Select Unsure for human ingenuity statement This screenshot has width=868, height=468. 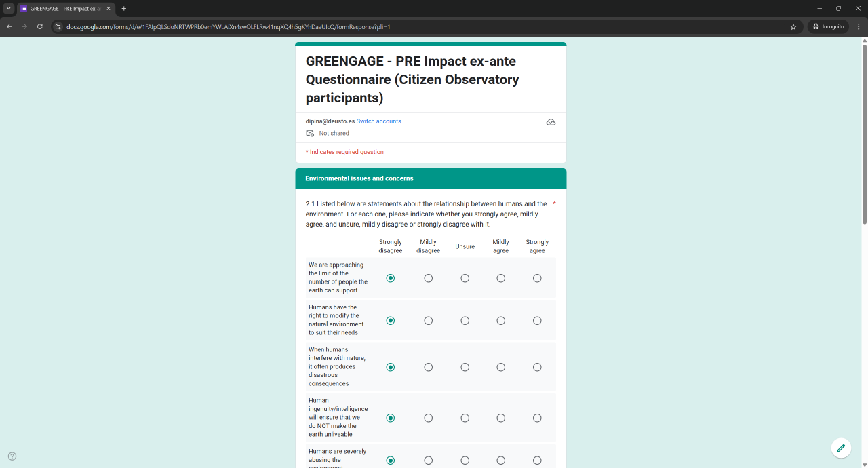(465, 418)
